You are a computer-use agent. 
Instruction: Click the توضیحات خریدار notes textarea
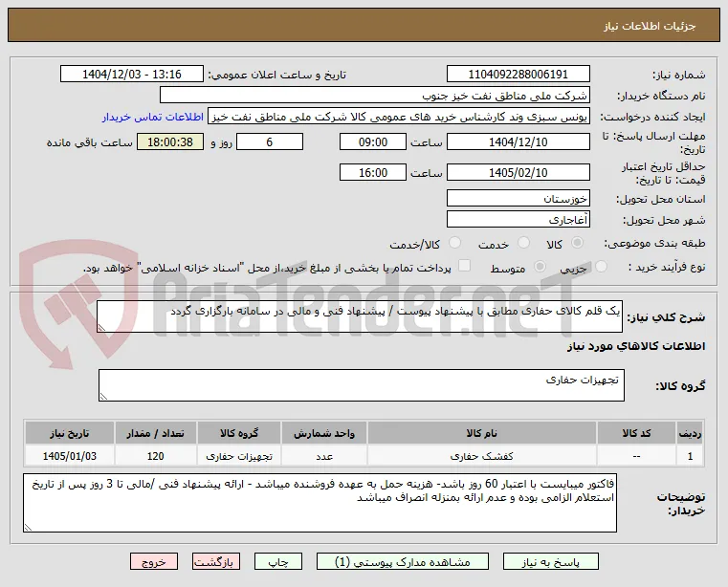(x=320, y=503)
